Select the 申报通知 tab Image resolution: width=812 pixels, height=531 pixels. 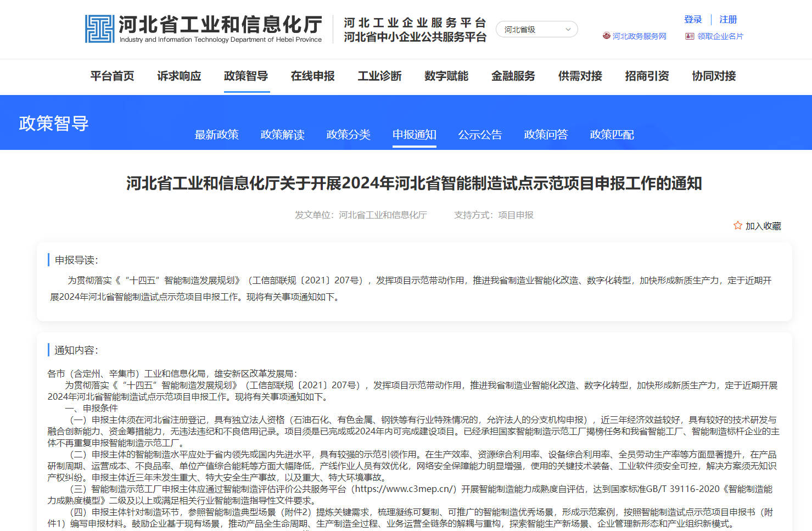[415, 135]
